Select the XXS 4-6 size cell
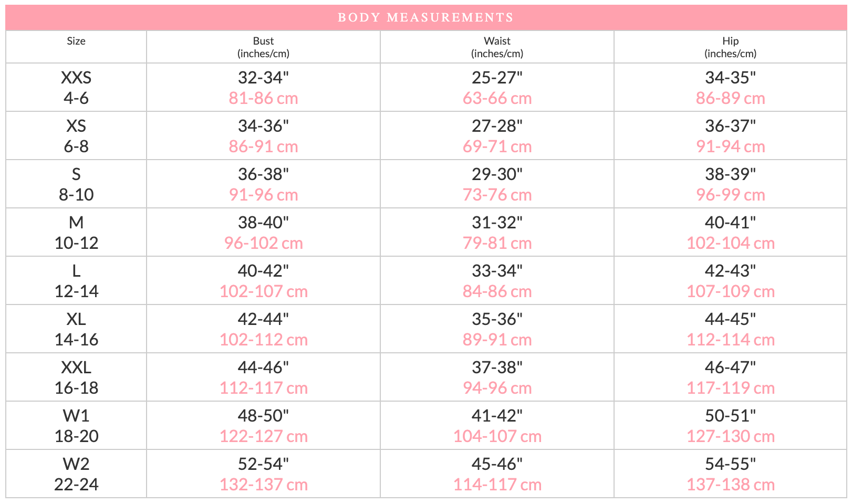 (76, 88)
